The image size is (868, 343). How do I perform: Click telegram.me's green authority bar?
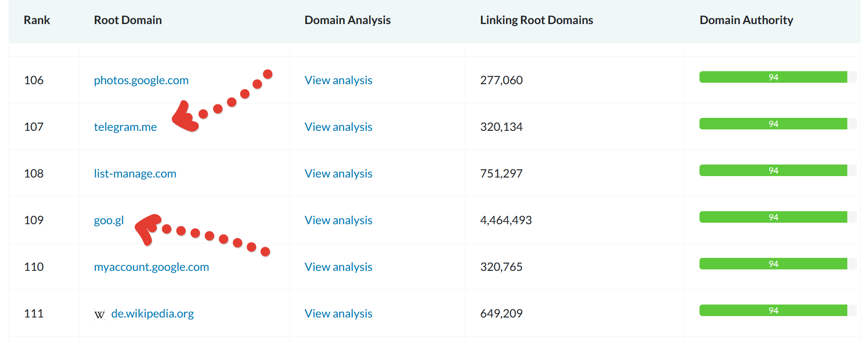pyautogui.click(x=773, y=124)
